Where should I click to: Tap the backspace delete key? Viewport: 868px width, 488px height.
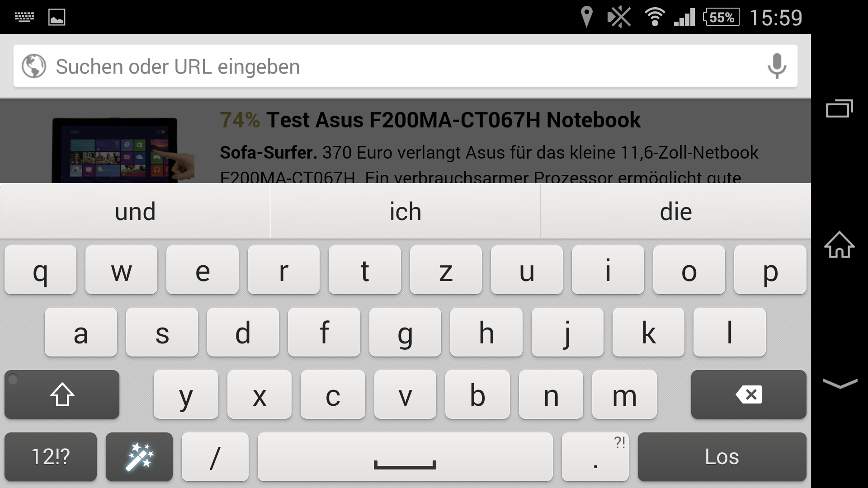(x=749, y=394)
